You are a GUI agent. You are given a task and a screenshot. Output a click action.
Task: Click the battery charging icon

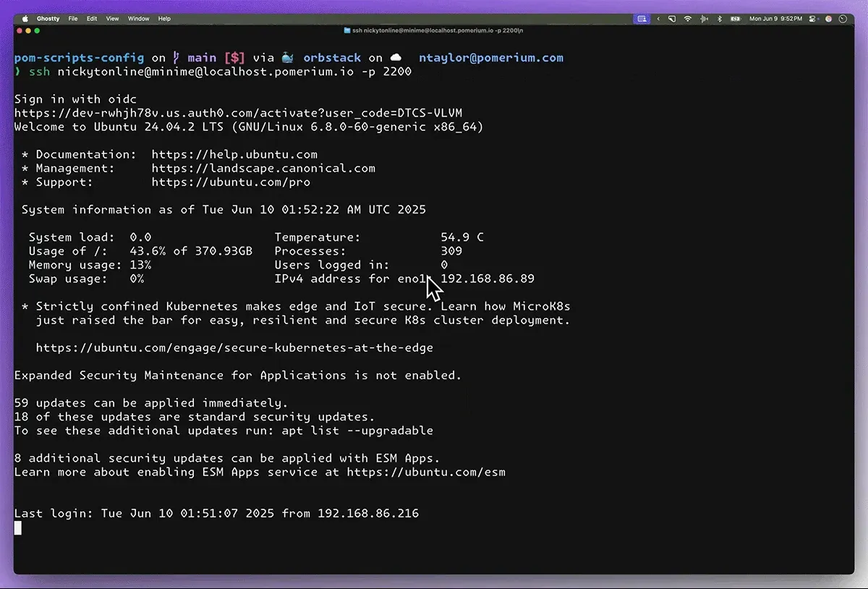(x=736, y=19)
